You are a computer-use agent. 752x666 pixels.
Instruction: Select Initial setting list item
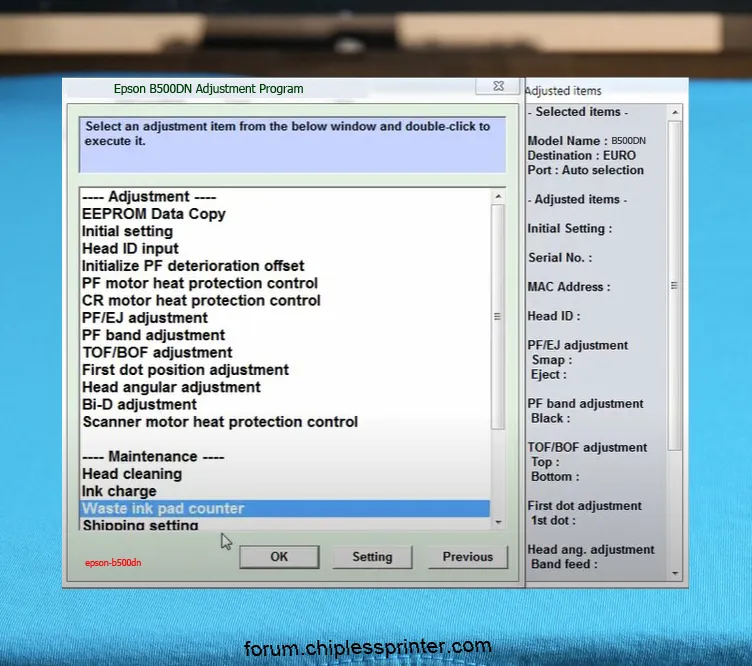[x=285, y=231]
